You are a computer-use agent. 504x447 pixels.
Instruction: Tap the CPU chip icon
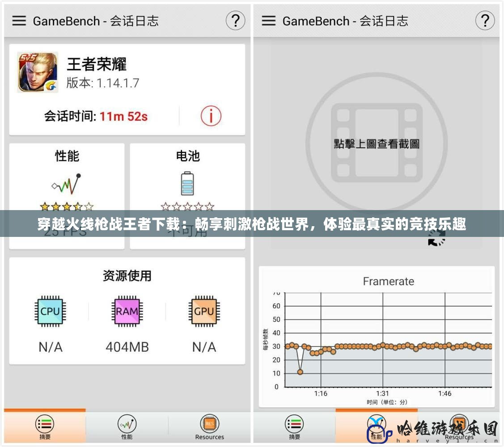(x=50, y=311)
